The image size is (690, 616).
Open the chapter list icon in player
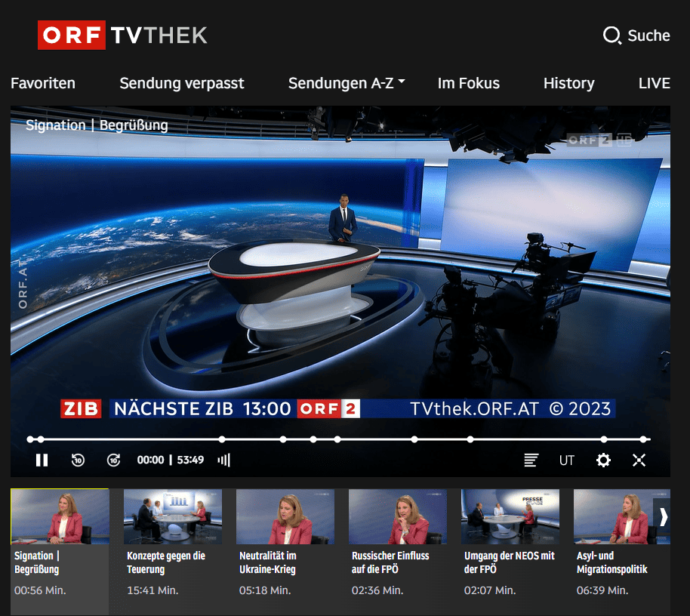[531, 460]
